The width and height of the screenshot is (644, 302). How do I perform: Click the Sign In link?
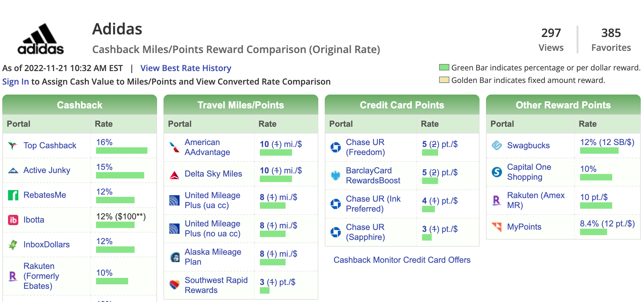pyautogui.click(x=15, y=82)
